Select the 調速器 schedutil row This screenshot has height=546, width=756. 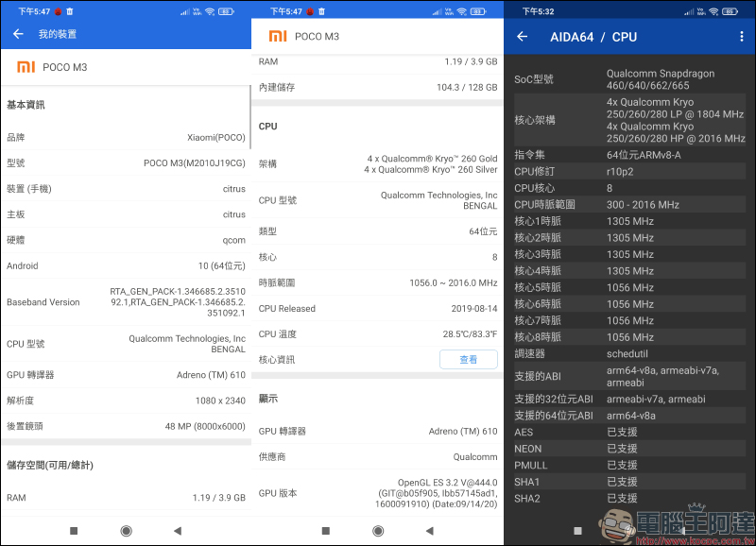coord(629,353)
